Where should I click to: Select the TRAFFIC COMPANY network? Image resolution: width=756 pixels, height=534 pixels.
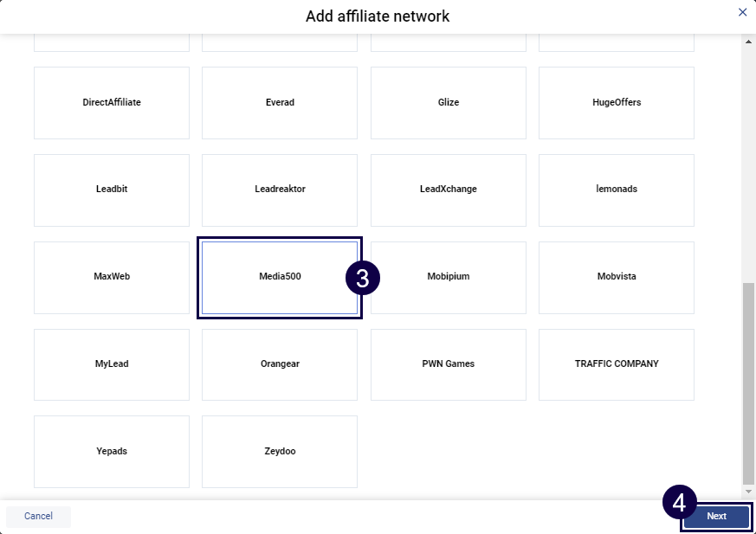click(x=617, y=364)
